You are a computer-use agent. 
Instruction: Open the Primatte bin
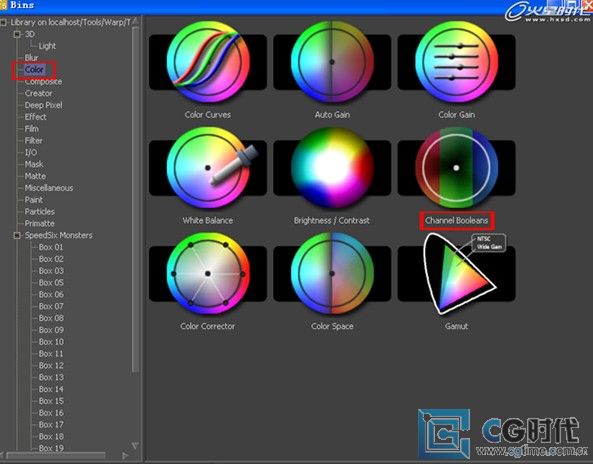click(39, 223)
